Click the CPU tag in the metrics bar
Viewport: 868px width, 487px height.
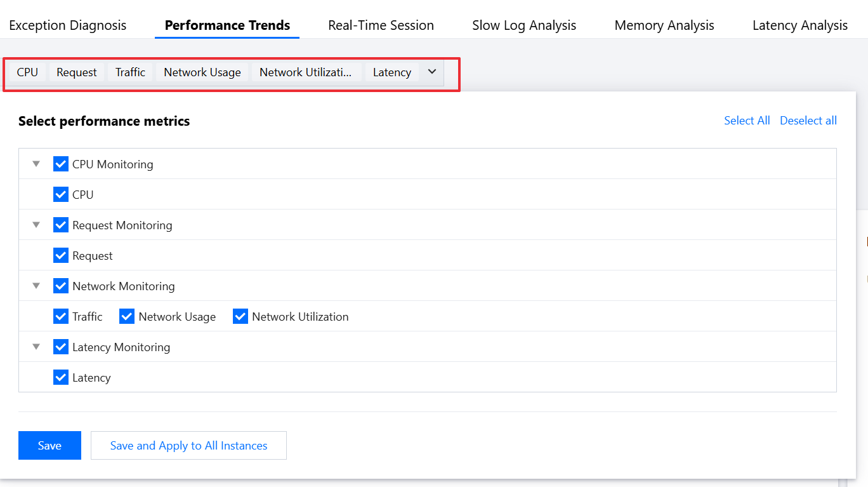[27, 72]
